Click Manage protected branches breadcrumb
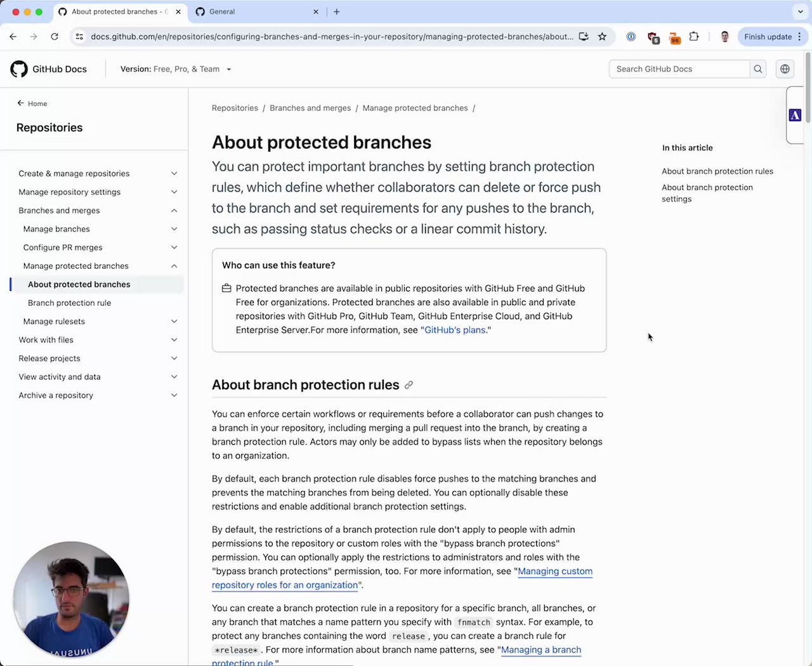The width and height of the screenshot is (812, 666). click(415, 108)
